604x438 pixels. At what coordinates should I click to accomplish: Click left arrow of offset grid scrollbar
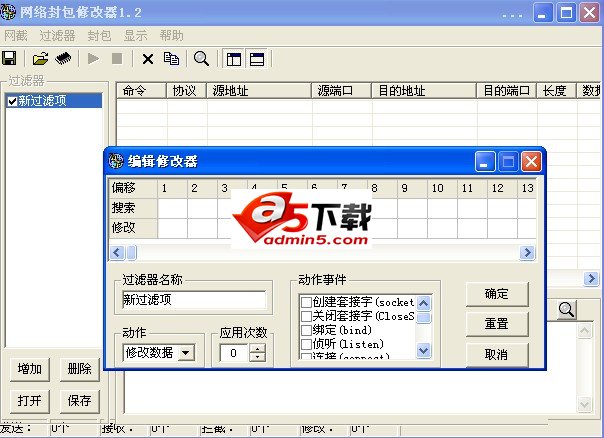(x=117, y=253)
